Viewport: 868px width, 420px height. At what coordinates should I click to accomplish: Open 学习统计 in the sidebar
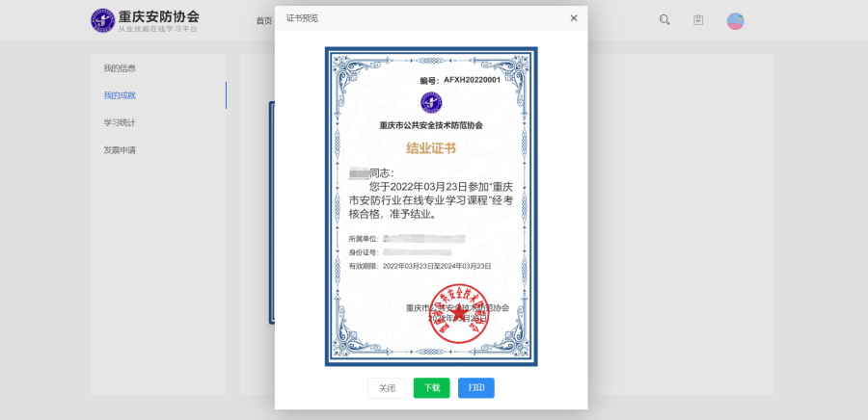coord(120,122)
